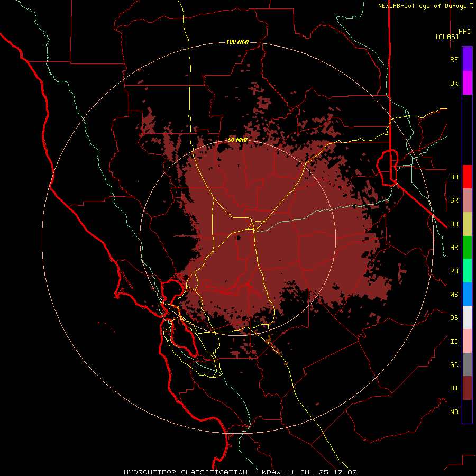Click the BI dark-red legend swatch
This screenshot has width=476, height=476.
click(x=467, y=388)
